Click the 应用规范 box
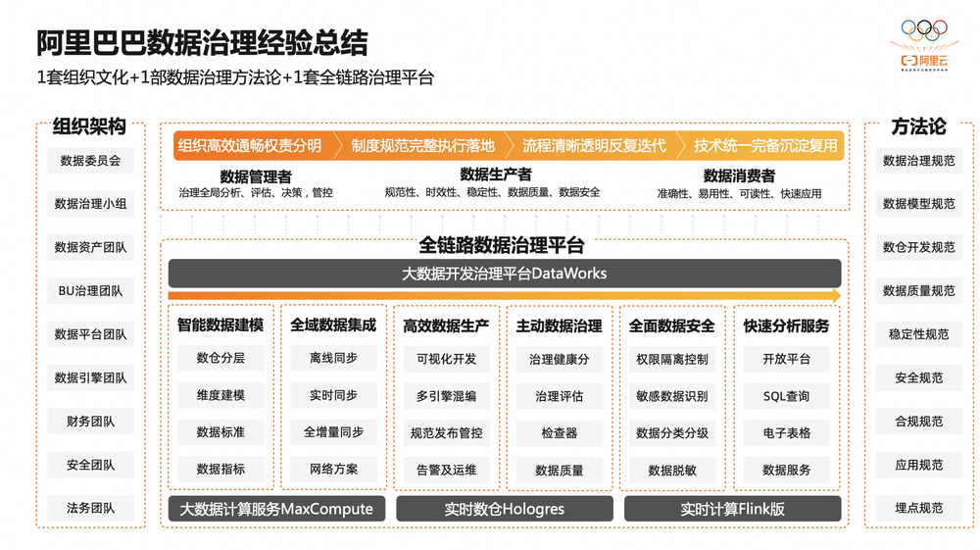The height and width of the screenshot is (550, 980). coord(919,465)
